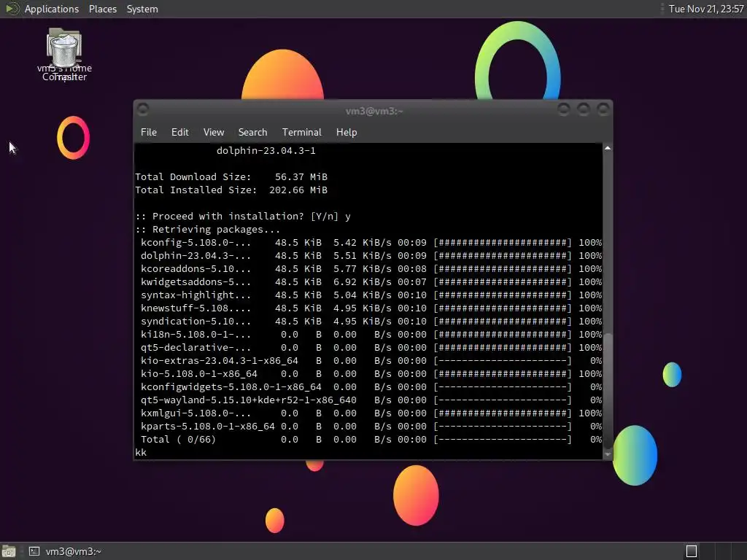Click the syntax-highlight package row
Image resolution: width=747 pixels, height=560 pixels.
coord(371,295)
